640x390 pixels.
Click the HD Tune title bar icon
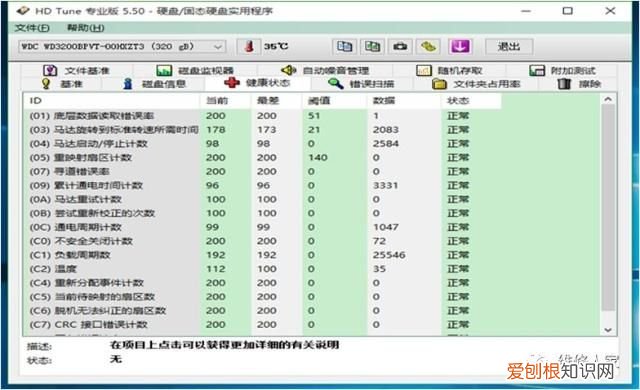point(22,11)
